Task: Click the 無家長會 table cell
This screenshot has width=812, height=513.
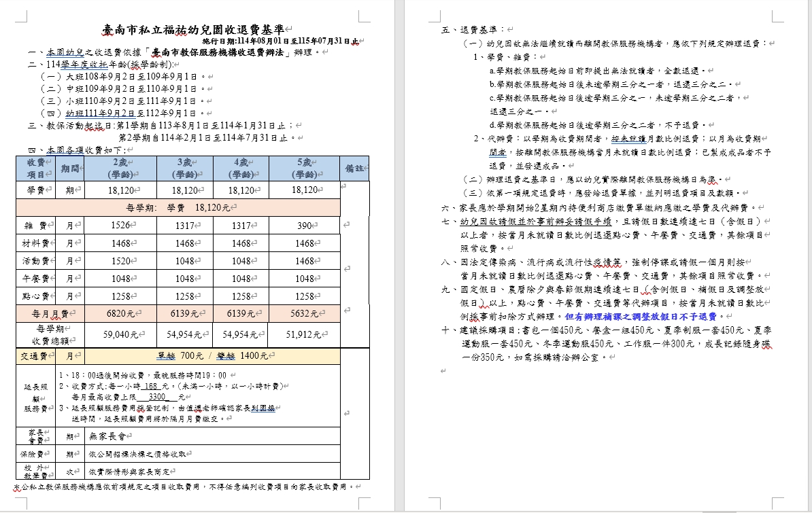Action: 107,436
